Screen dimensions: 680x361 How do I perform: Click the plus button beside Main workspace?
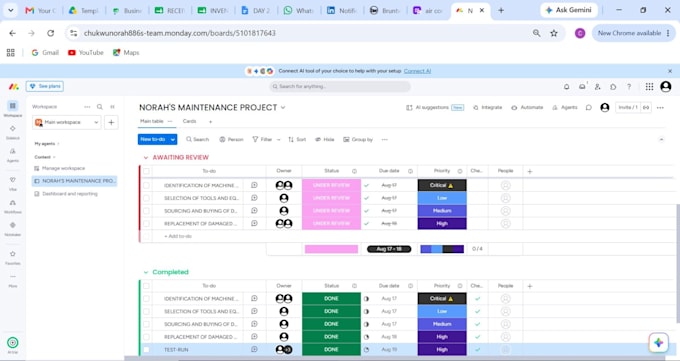pyautogui.click(x=111, y=122)
